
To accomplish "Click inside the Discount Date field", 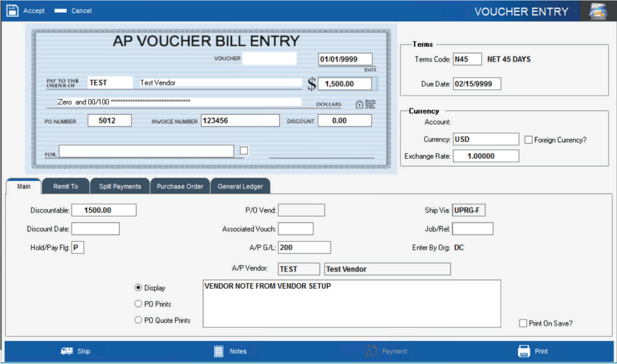I will click(x=95, y=228).
